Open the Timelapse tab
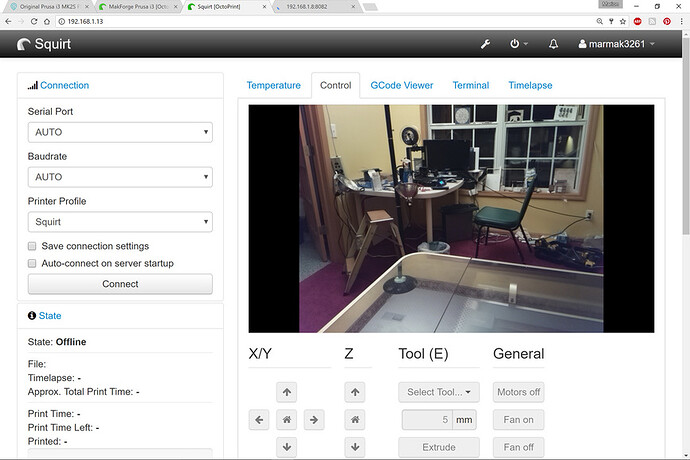690x460 pixels. point(530,85)
